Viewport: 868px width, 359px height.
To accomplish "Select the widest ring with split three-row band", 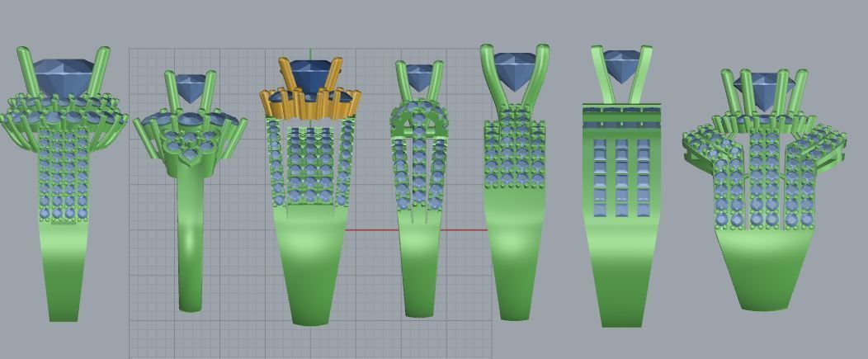I will [x=767, y=190].
